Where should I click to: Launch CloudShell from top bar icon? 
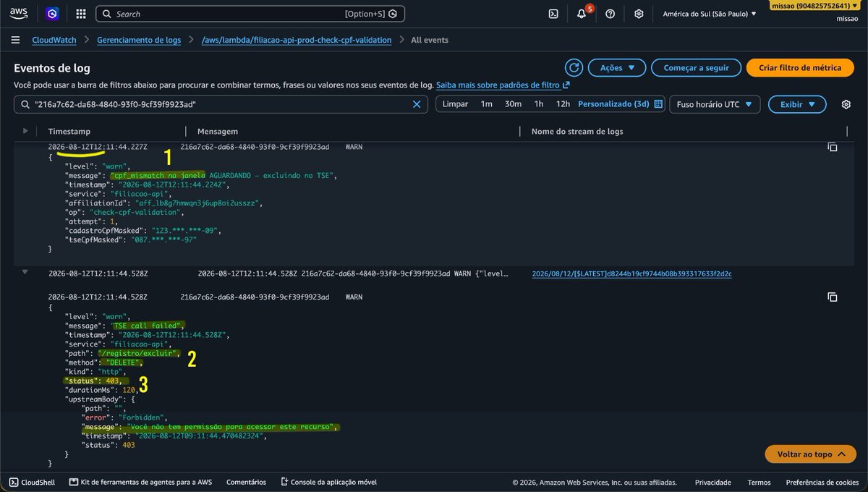pyautogui.click(x=553, y=14)
